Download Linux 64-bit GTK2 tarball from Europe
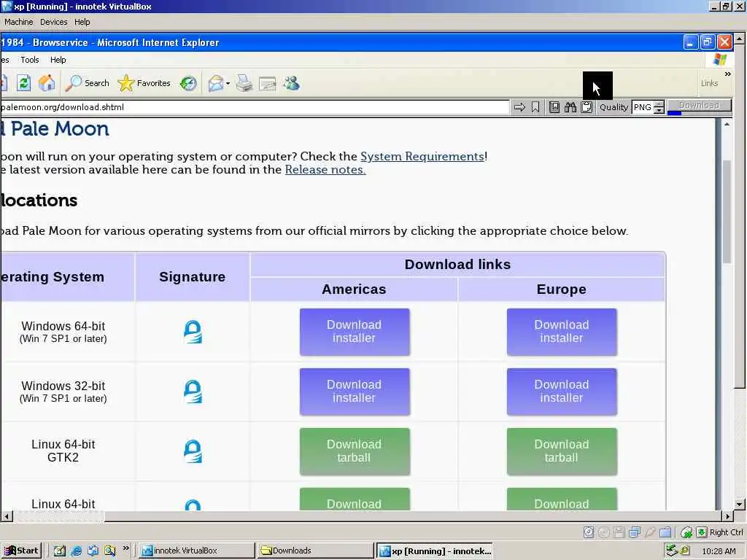 562,451
